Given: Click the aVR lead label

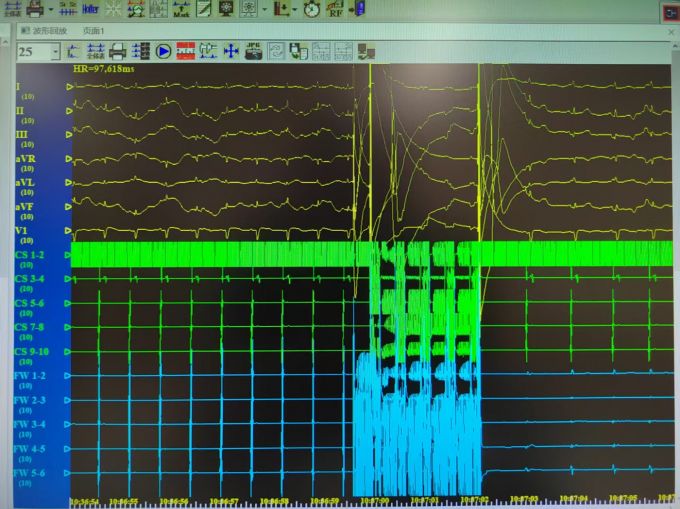Looking at the screenshot, I should pos(26,158).
